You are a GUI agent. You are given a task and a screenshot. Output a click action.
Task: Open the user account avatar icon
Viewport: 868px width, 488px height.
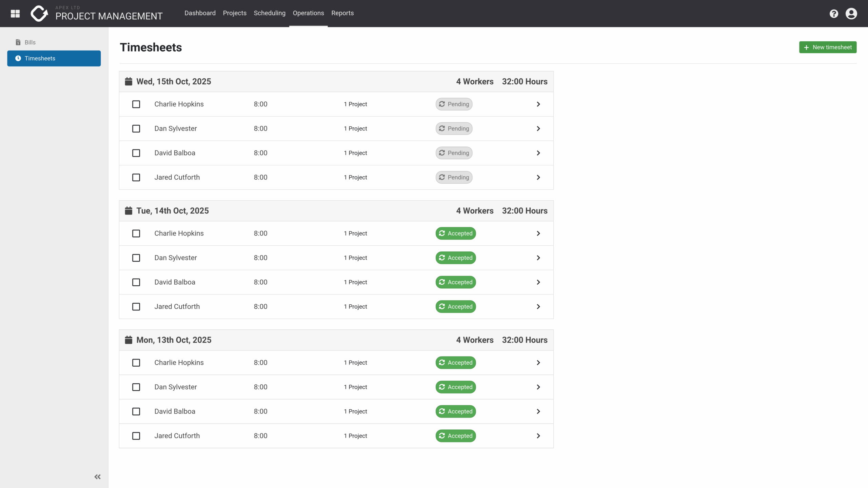pos(851,14)
